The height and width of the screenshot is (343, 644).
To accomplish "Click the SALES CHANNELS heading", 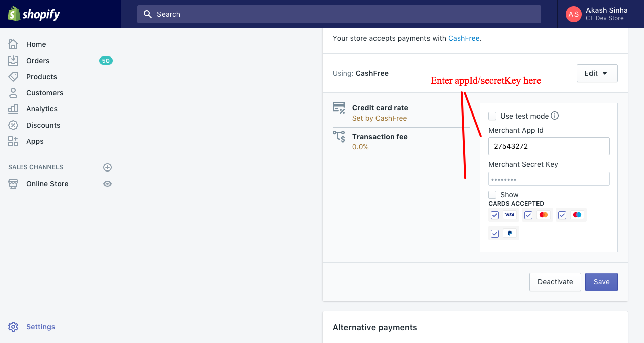I will [x=35, y=167].
